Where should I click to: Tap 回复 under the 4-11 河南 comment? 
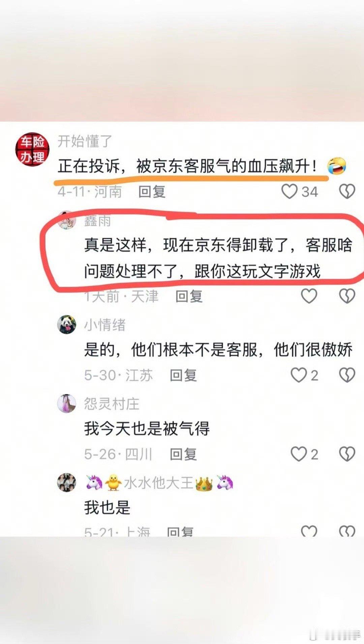(x=152, y=192)
